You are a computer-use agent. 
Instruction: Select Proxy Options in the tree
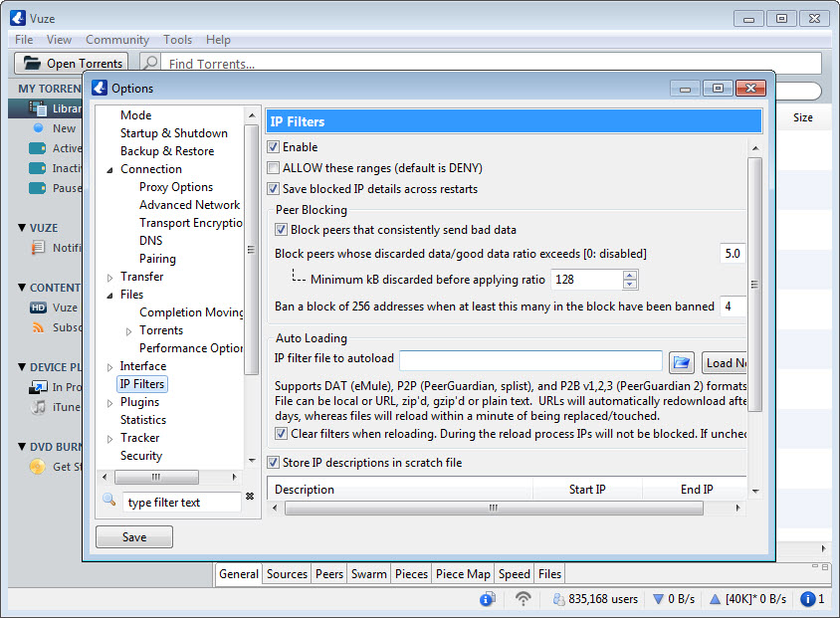[176, 187]
